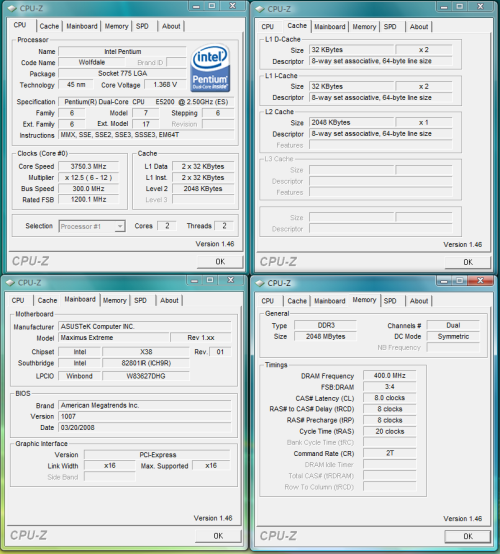Click BIOS brand American Megatrends Inc.
This screenshot has width=500, height=554.
coord(145,406)
